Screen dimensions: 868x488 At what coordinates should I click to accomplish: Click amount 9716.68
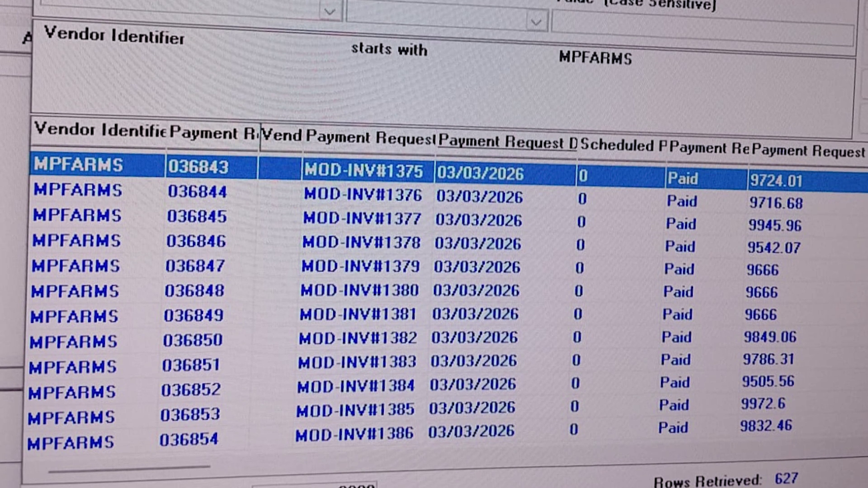pyautogui.click(x=776, y=202)
